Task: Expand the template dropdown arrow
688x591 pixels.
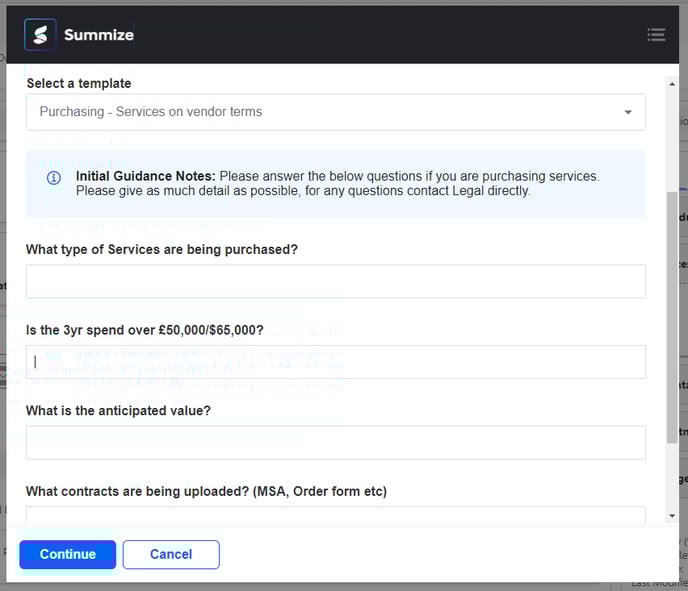Action: [628, 112]
